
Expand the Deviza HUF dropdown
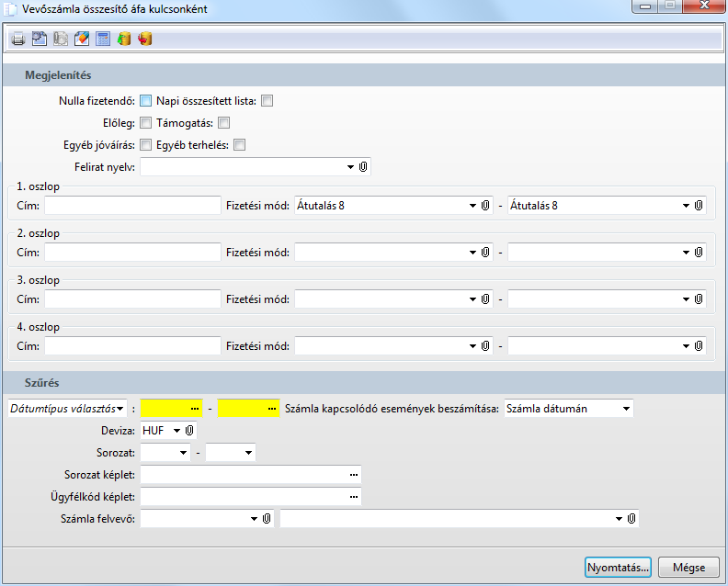tap(176, 431)
